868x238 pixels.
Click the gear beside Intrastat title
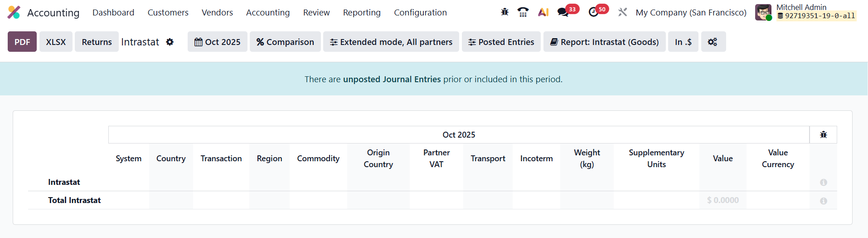pos(170,42)
